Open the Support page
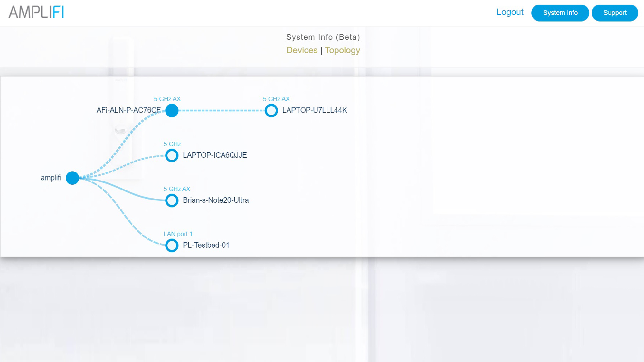This screenshot has width=644, height=362. [615, 13]
